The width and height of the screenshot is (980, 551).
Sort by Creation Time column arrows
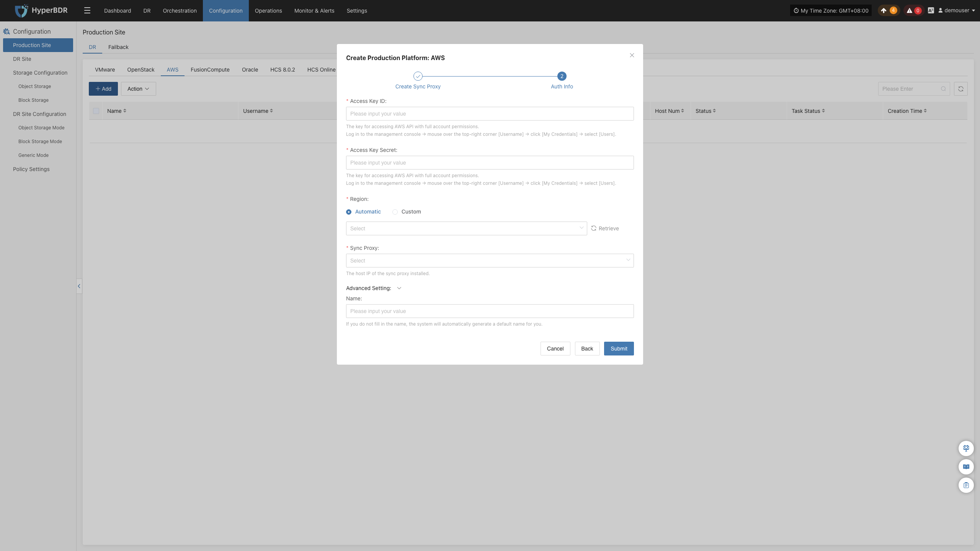[925, 111]
